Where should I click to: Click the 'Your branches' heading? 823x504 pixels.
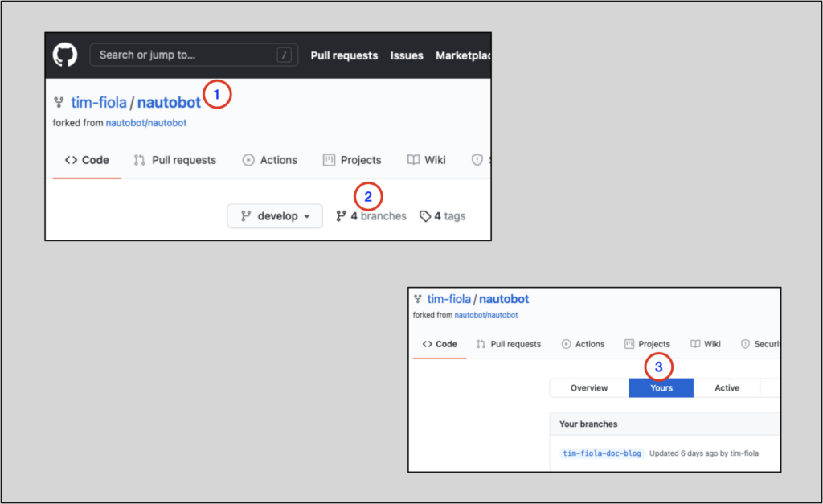tap(588, 424)
